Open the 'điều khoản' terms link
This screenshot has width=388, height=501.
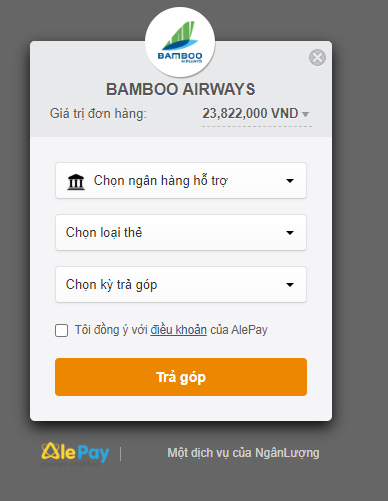click(x=179, y=330)
